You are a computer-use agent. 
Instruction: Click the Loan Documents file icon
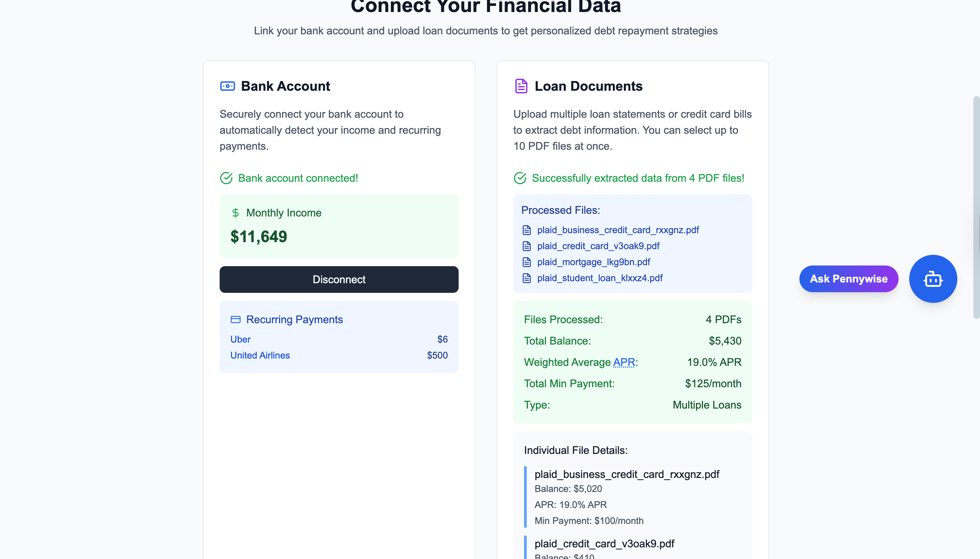521,86
